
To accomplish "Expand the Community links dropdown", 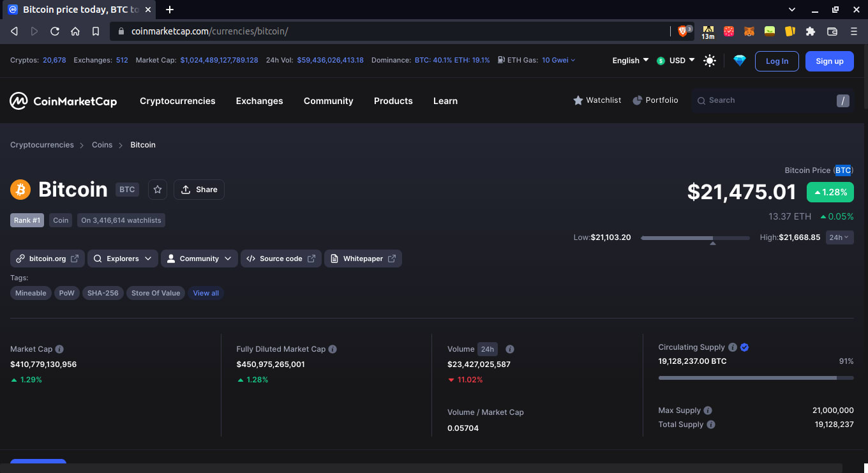I will [x=199, y=259].
